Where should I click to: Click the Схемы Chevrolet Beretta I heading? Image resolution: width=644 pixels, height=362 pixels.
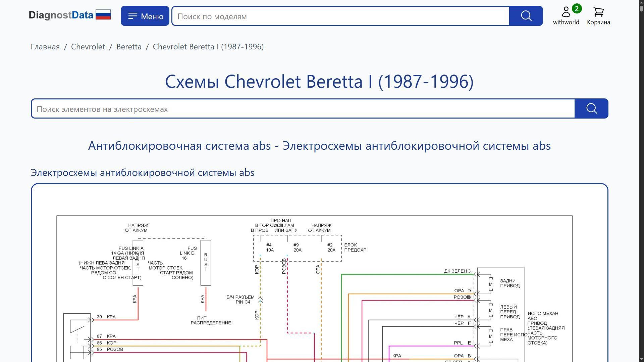[x=319, y=82]
